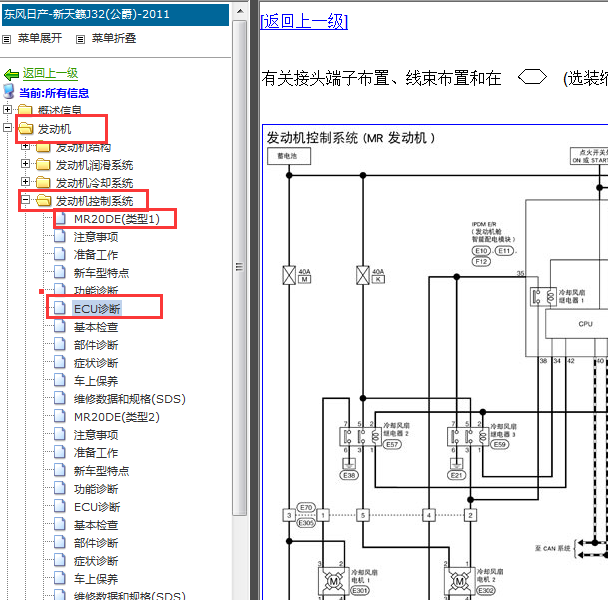Click the 东风日产-新天籁J32(公爵)-2011 title bar
The height and width of the screenshot is (600, 608).
coord(116,15)
